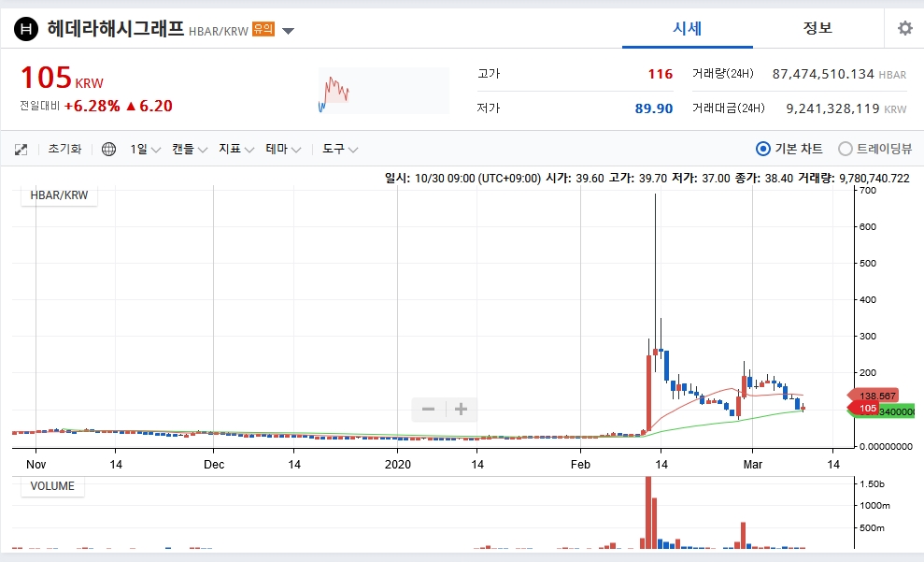Viewport: 924px width, 562px height.
Task: Click the 헤데라해시그래프 coin name
Action: [116, 28]
